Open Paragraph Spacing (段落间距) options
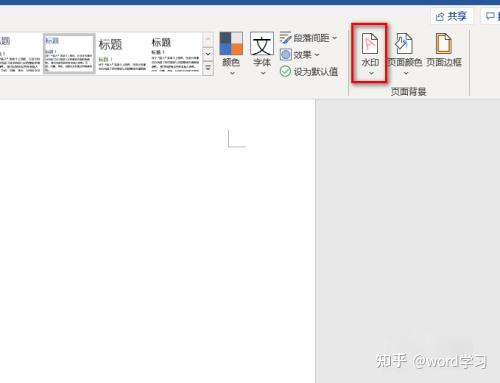Image resolution: width=500 pixels, height=383 pixels. pos(308,38)
